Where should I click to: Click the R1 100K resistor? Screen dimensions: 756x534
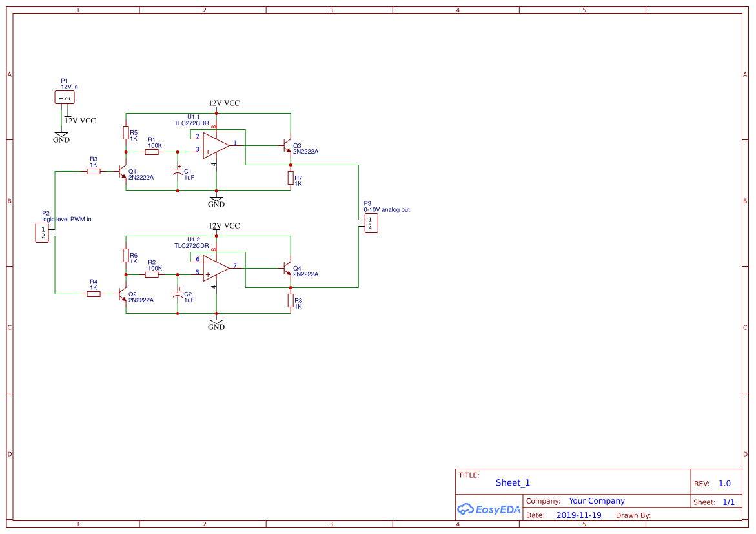[x=152, y=152]
